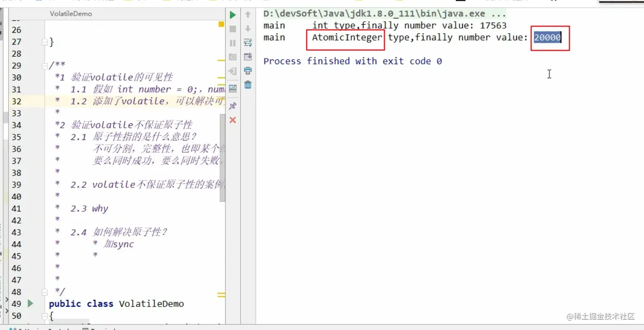Click line number 49 in gutter

[16, 304]
